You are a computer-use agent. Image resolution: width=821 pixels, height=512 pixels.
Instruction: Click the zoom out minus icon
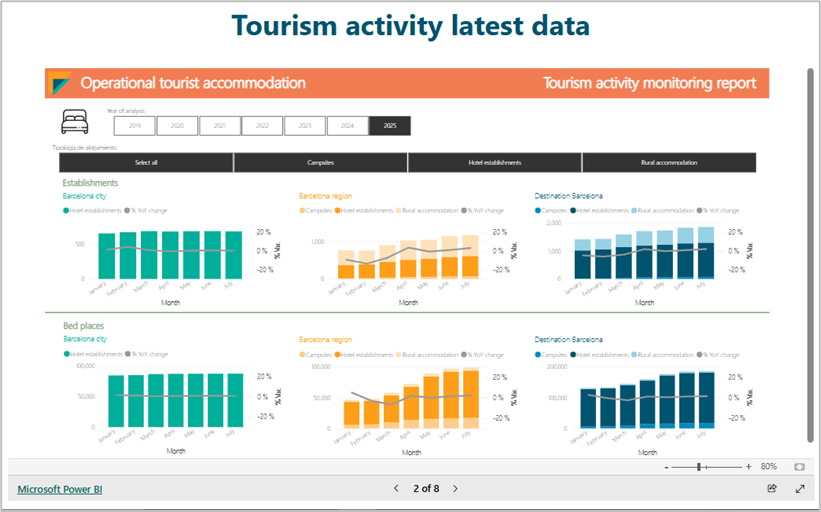[667, 467]
